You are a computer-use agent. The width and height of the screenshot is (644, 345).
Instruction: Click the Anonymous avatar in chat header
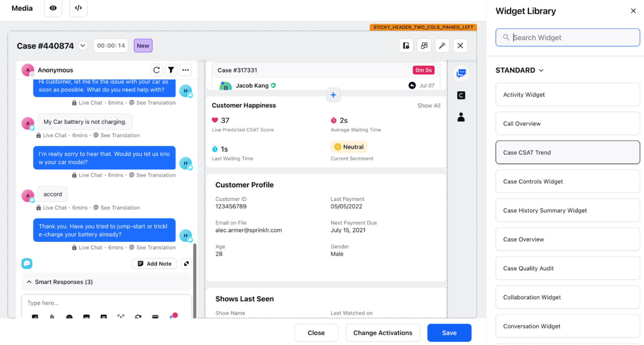28,70
